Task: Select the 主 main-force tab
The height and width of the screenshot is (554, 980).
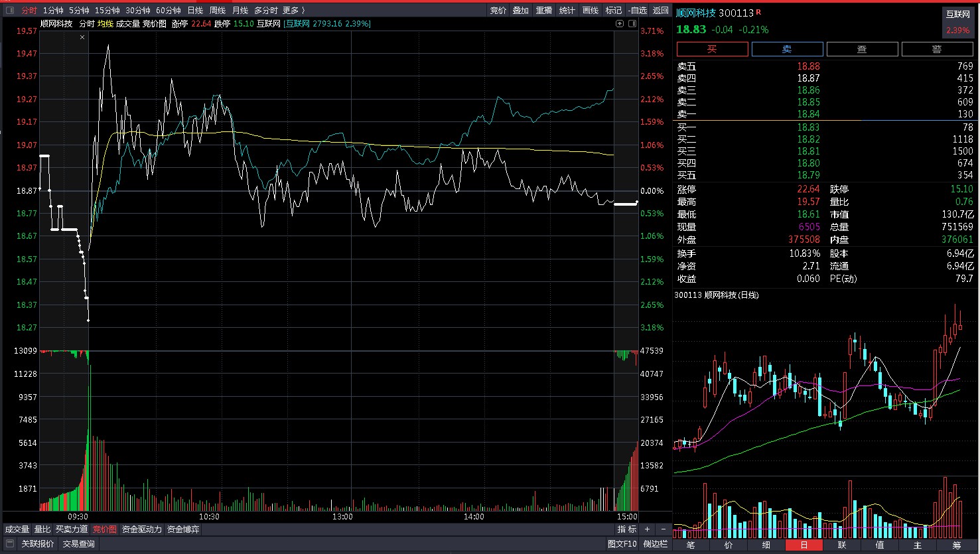Action: pyautogui.click(x=918, y=545)
